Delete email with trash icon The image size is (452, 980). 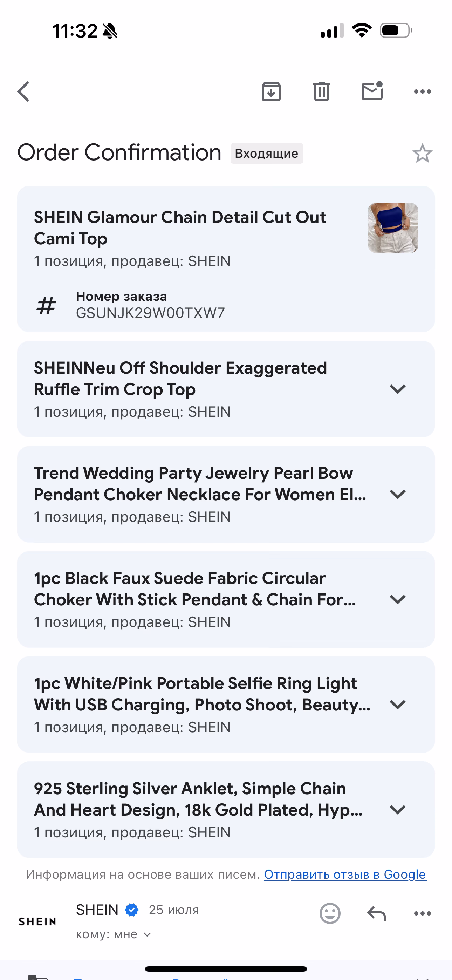click(x=322, y=91)
